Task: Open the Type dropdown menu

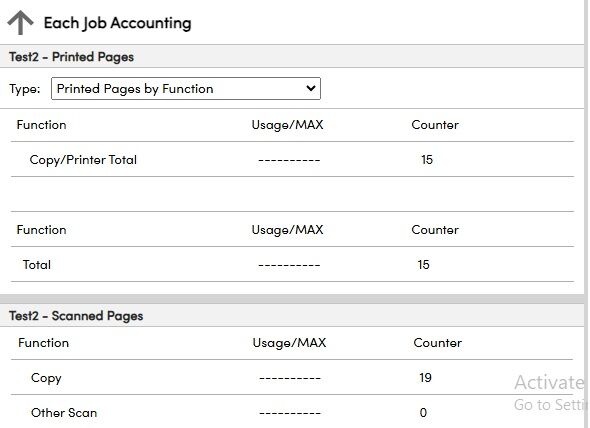Action: [186, 88]
